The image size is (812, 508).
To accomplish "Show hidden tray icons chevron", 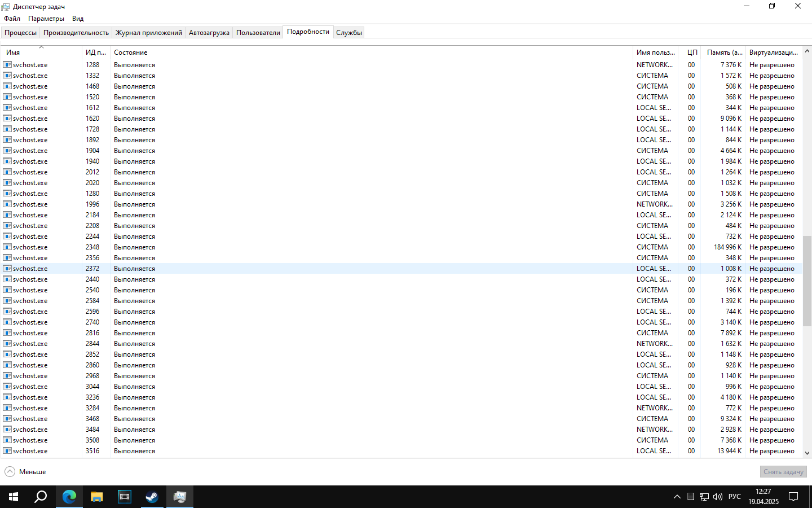I will [677, 497].
